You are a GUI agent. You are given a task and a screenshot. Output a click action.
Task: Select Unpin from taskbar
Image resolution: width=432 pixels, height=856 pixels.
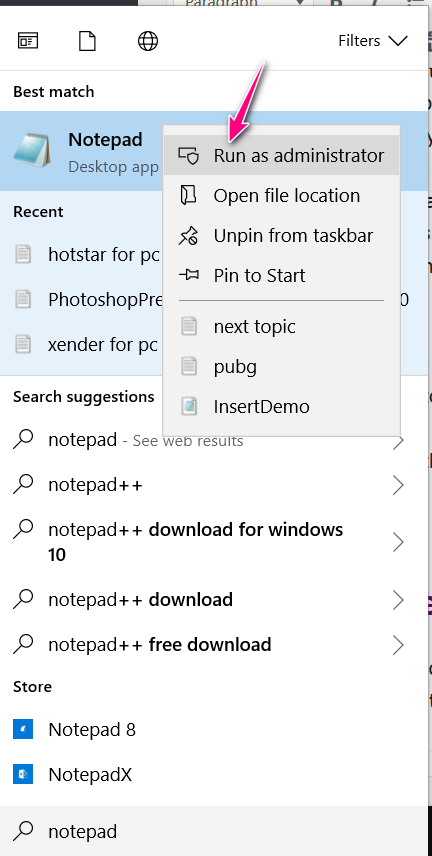click(x=282, y=235)
